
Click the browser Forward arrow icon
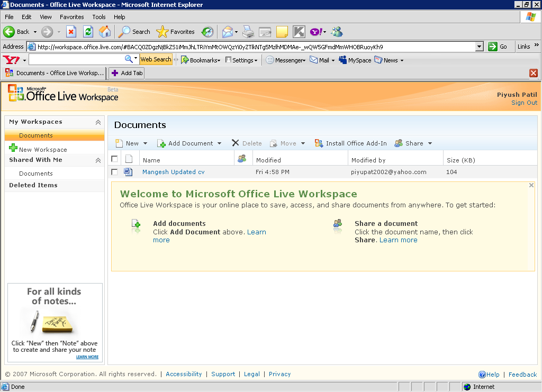click(47, 32)
